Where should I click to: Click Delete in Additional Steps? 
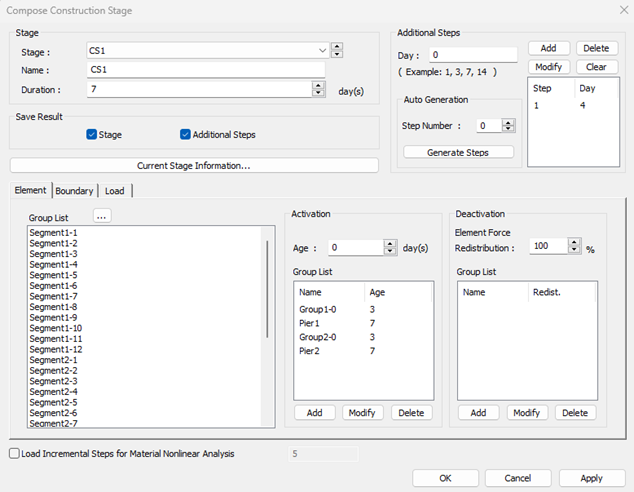click(596, 48)
